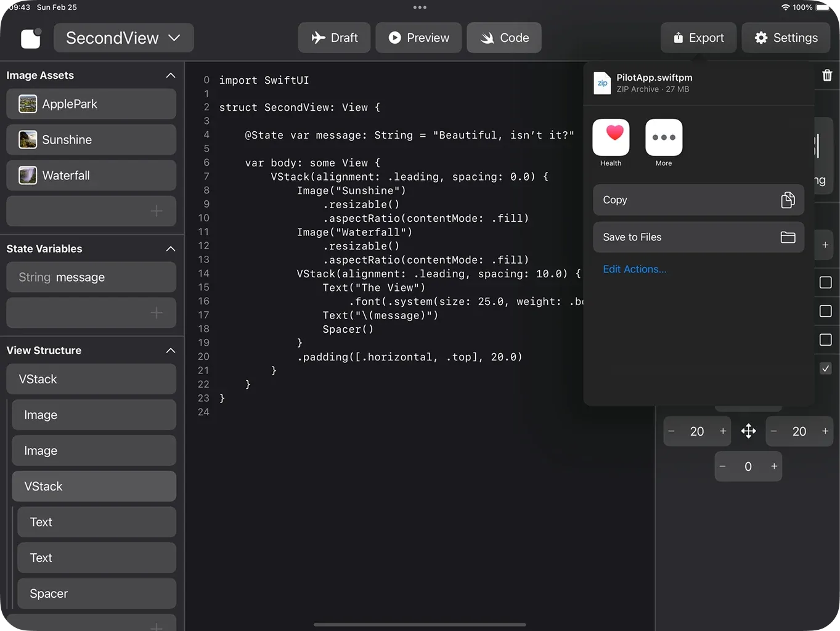This screenshot has width=840, height=631.
Task: Increase the right padding value of 20
Action: (x=825, y=431)
